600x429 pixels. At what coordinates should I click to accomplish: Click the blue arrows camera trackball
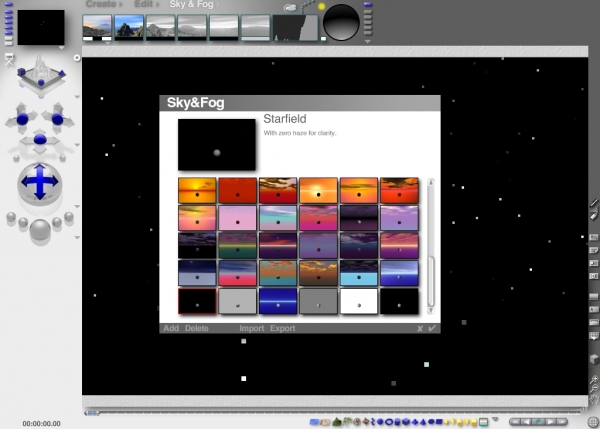(40, 183)
